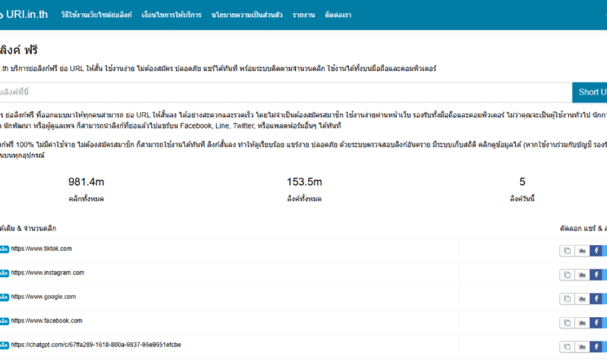
Task: Click the click-count badge beside tiktok.com
Action: coord(4,249)
